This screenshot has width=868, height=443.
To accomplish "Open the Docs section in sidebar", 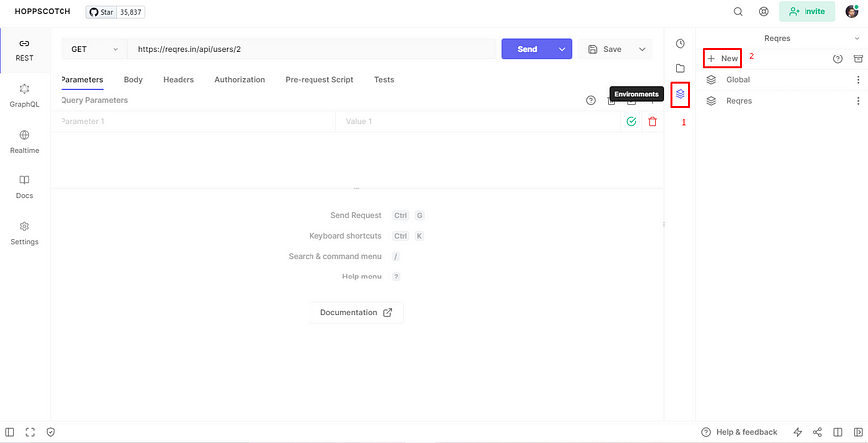I will (25, 187).
